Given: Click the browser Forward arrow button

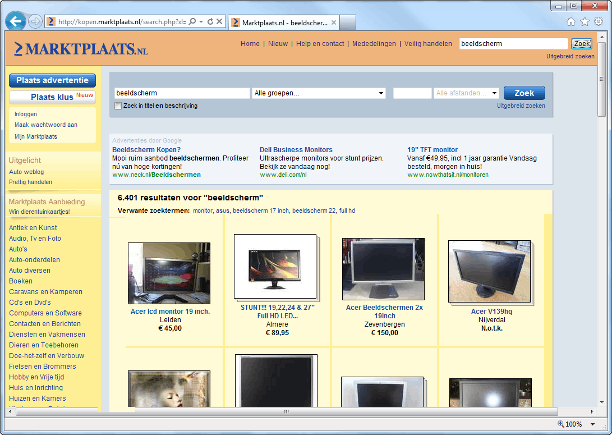Looking at the screenshot, I should [x=36, y=21].
